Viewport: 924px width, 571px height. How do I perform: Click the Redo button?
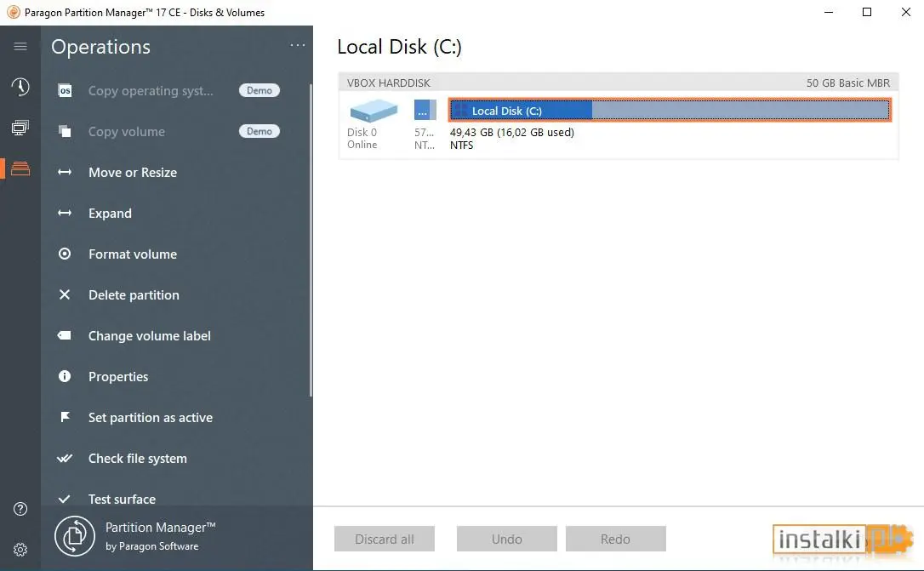616,539
